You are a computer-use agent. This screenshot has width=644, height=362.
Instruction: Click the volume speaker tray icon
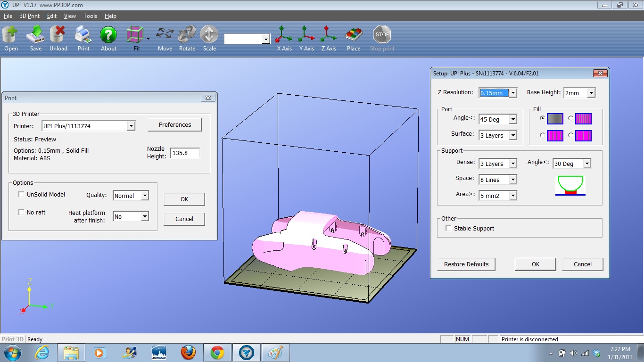(x=573, y=353)
